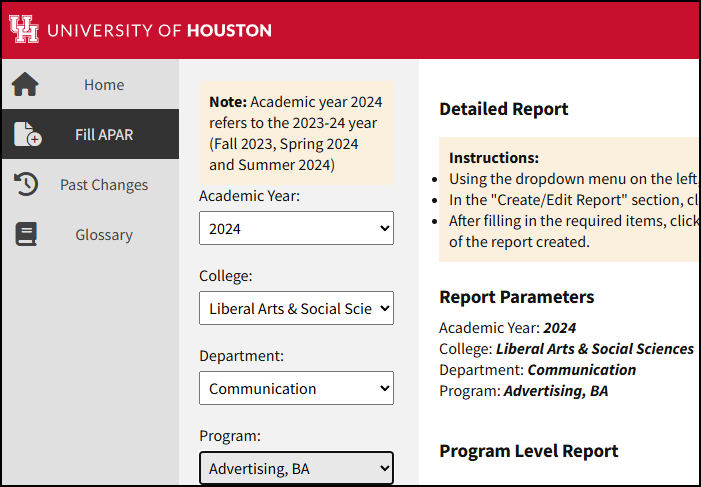The width and height of the screenshot is (701, 487).
Task: Click the Liberal Arts & Social Sciences parameter text
Action: pyautogui.click(x=595, y=349)
